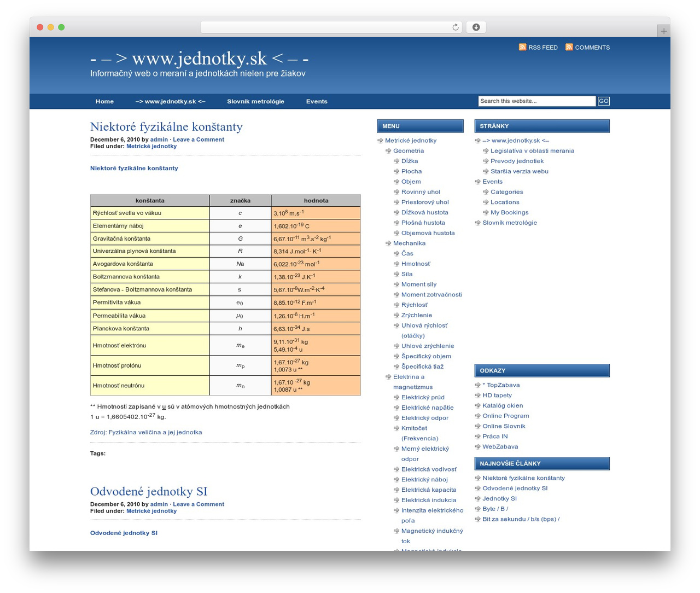Viewport: 700px width, 593px height.
Task: Click the GO search button
Action: click(x=603, y=101)
